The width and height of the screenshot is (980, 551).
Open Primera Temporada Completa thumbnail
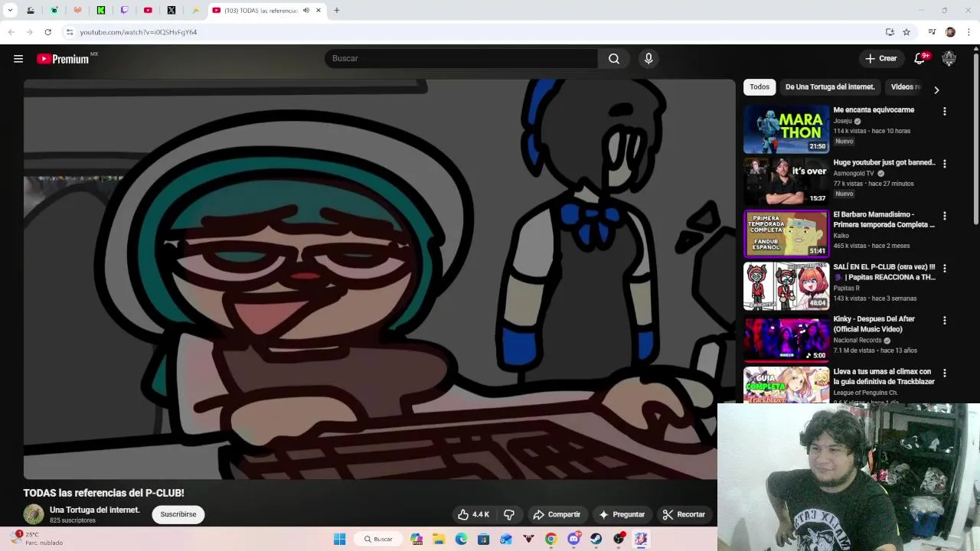point(786,234)
